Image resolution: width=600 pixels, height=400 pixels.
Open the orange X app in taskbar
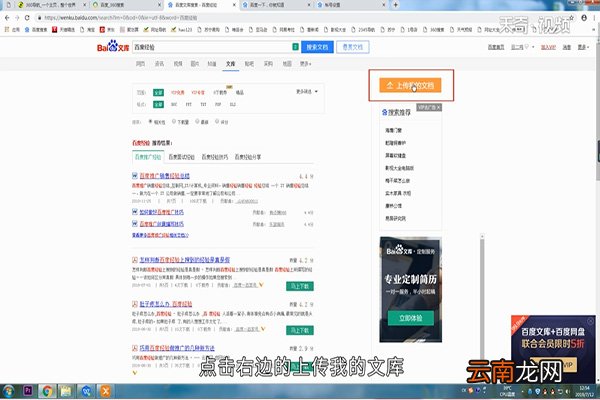point(105,391)
